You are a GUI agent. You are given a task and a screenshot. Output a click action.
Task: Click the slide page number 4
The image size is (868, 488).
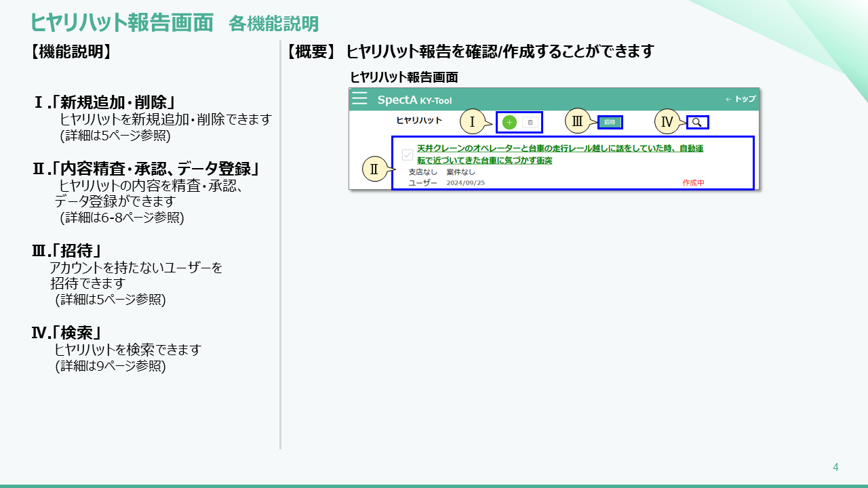click(x=835, y=467)
